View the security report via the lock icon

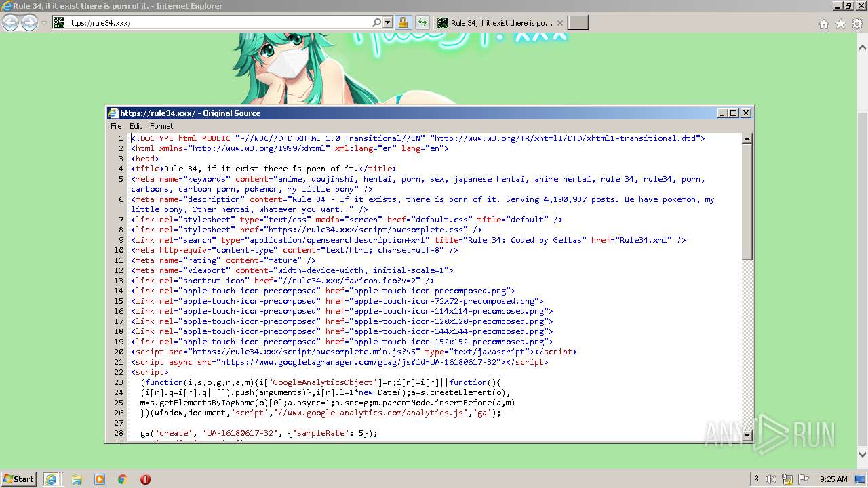click(403, 22)
